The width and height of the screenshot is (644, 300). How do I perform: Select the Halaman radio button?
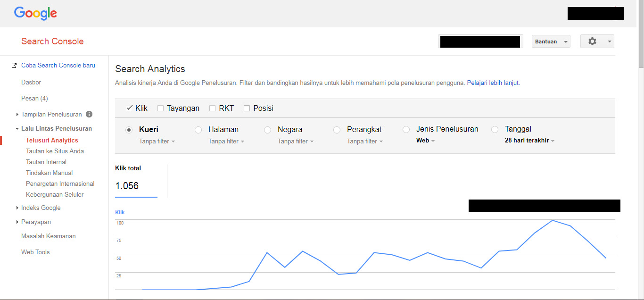(198, 130)
